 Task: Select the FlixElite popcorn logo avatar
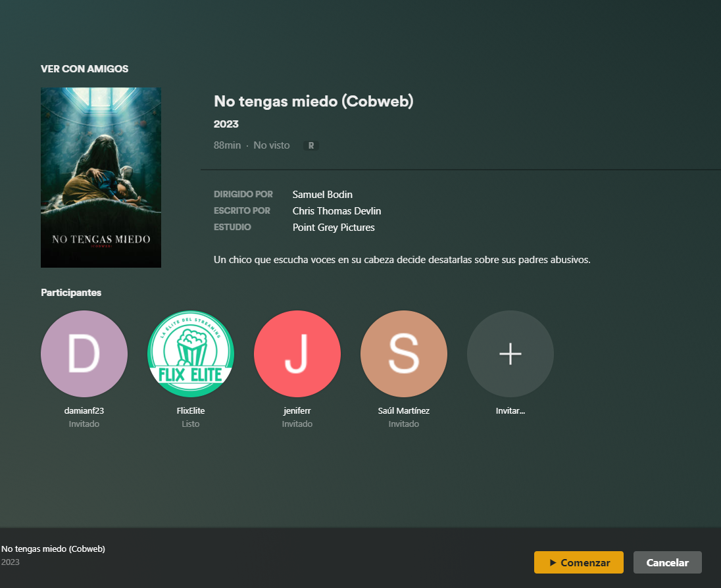(191, 354)
